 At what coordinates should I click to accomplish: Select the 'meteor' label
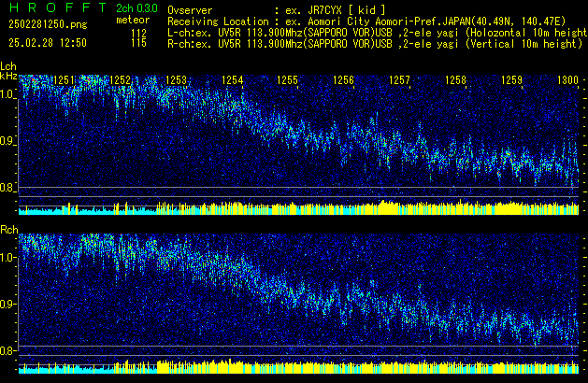133,20
